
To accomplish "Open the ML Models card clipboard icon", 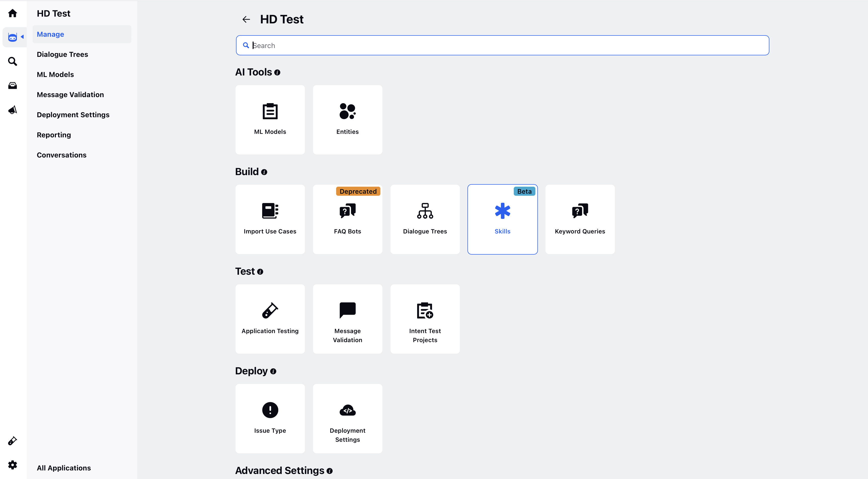I will (x=270, y=111).
